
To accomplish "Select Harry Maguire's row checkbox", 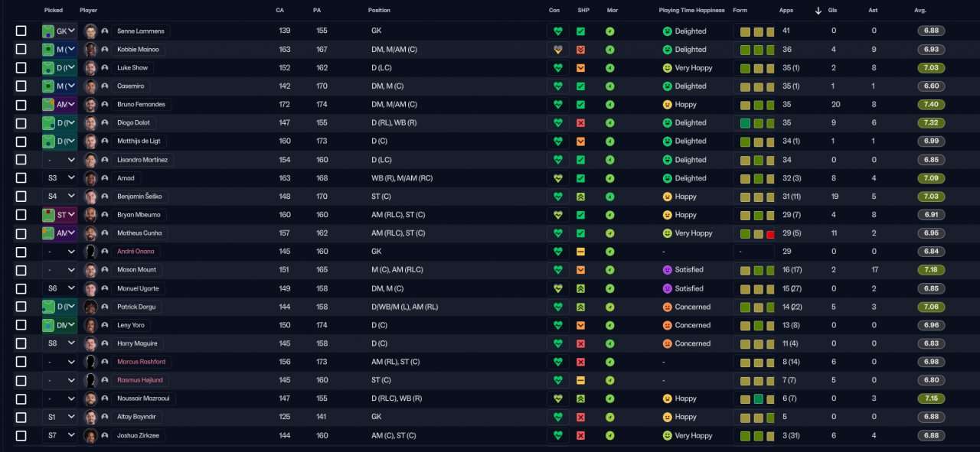I will (21, 343).
